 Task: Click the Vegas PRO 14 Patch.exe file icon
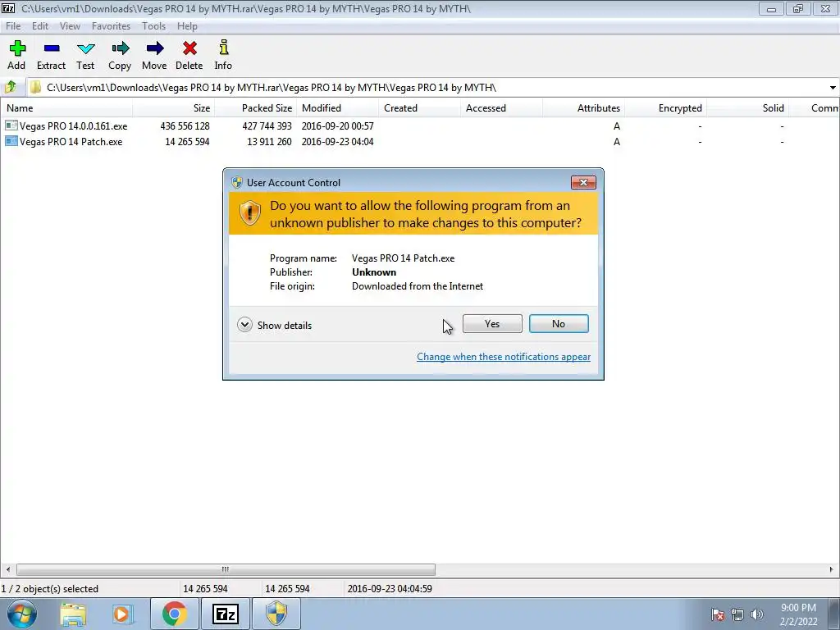[11, 141]
